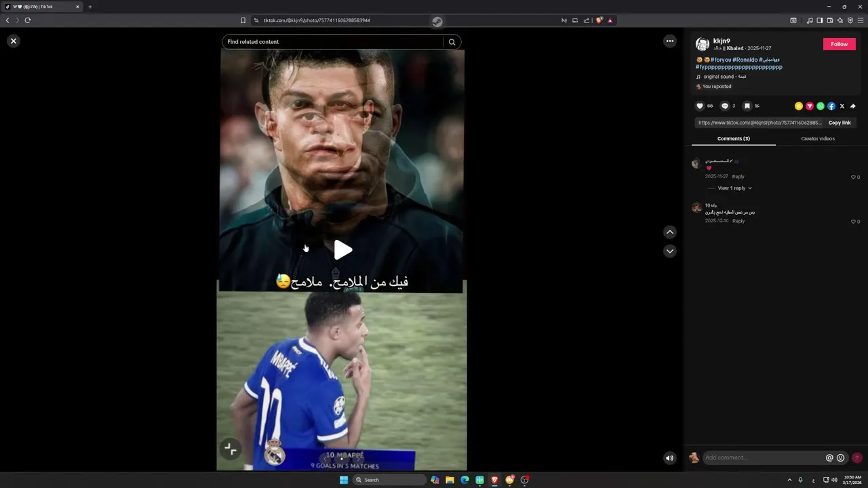Screen dimensions: 868x488
Task: Play the video with the center play button
Action: 343,250
